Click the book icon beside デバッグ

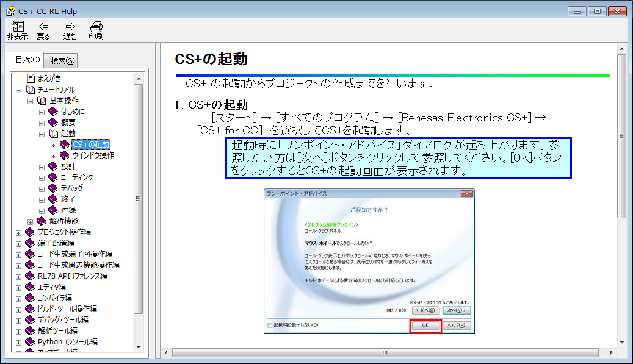(53, 188)
